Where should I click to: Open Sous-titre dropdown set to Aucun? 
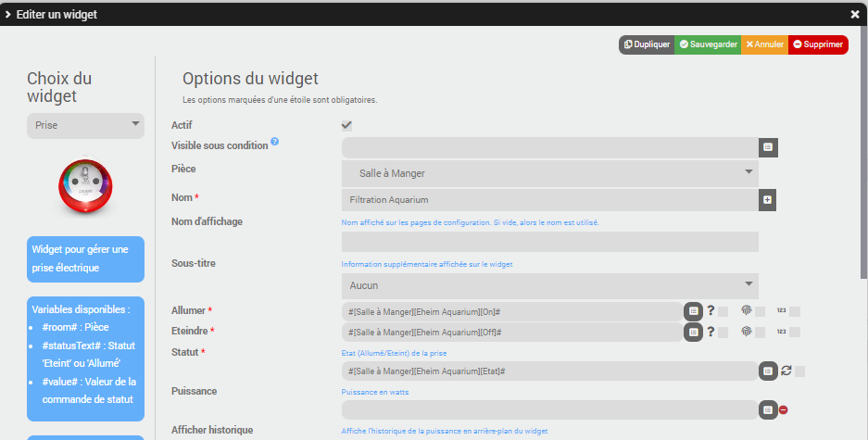550,285
